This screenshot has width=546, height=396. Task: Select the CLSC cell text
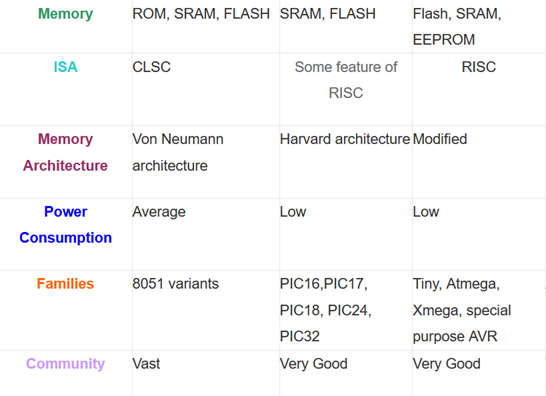click(x=151, y=67)
